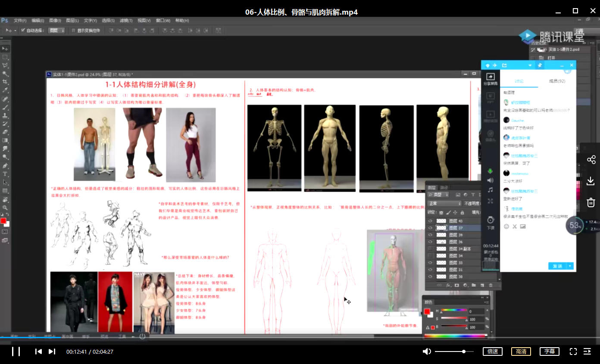This screenshot has height=364, width=600.
Task: Expand the 正常 blend mode dropdown
Action: pyautogui.click(x=444, y=203)
